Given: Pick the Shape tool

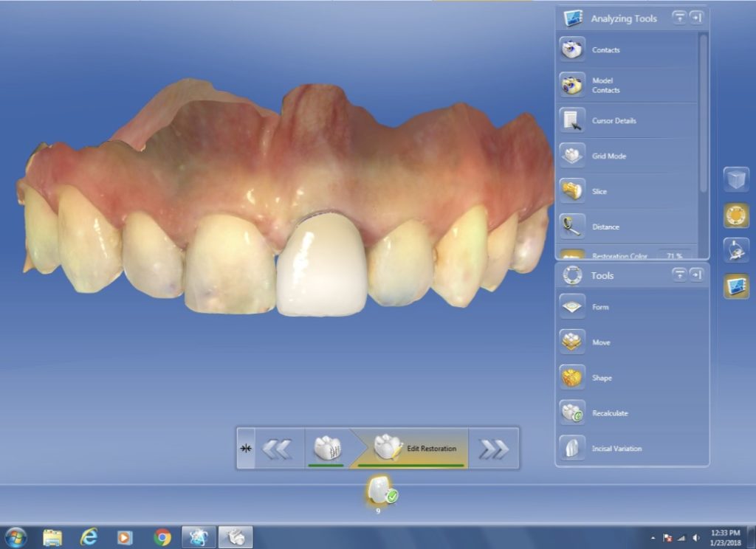Looking at the screenshot, I should (572, 377).
